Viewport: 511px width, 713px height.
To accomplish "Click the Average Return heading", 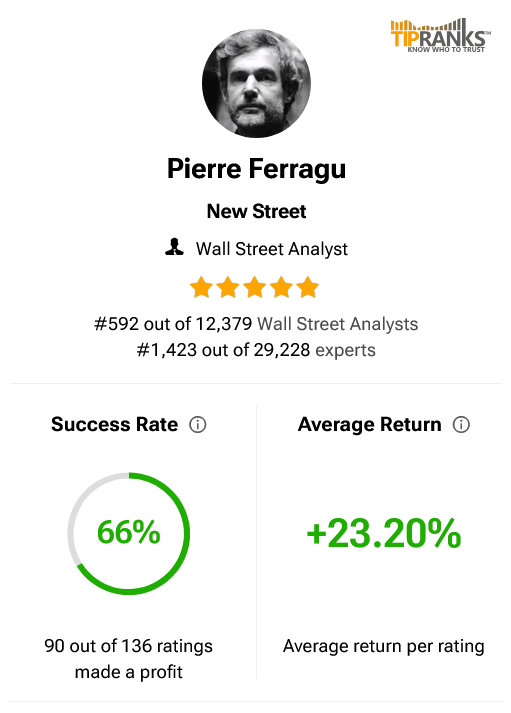I will (370, 424).
